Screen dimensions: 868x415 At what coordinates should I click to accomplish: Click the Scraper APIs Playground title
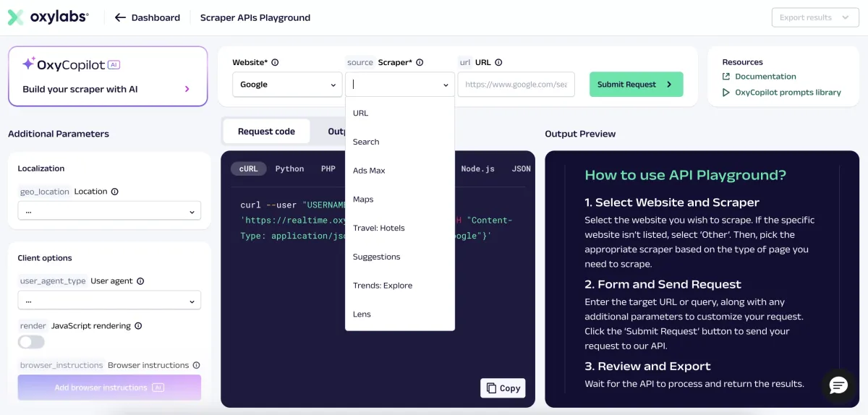click(255, 17)
